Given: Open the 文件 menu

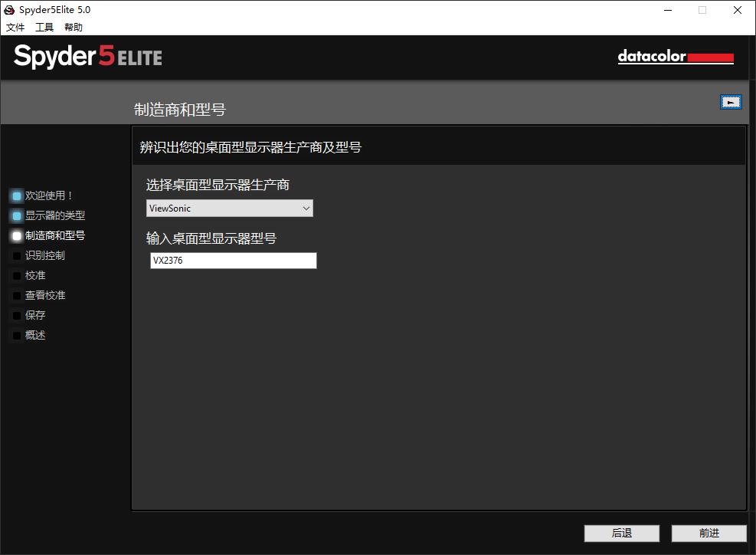Looking at the screenshot, I should tap(15, 28).
